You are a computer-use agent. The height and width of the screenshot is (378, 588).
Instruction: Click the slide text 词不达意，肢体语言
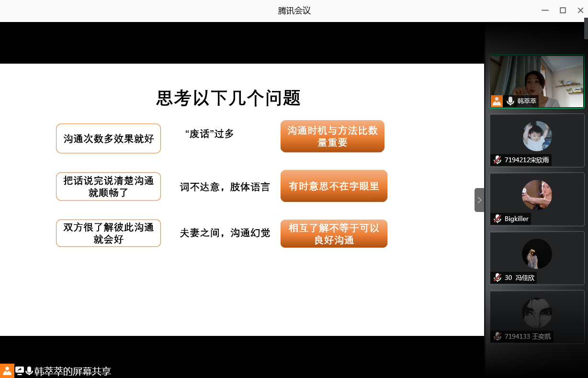(225, 187)
